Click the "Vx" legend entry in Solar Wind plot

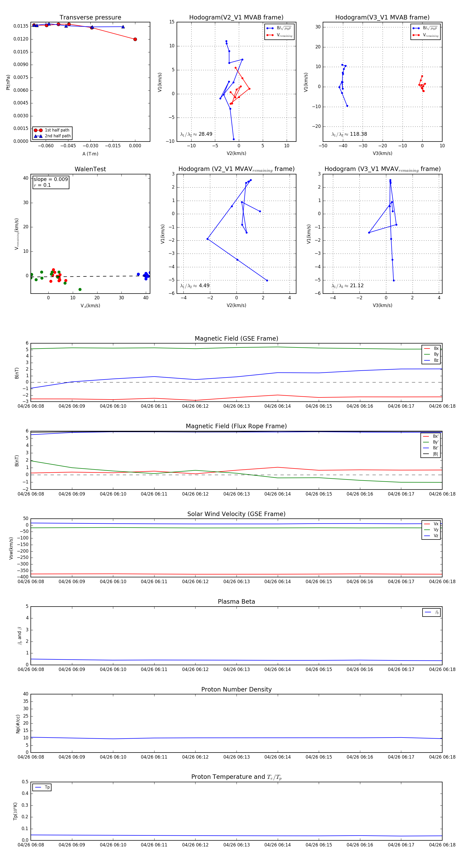(x=431, y=524)
